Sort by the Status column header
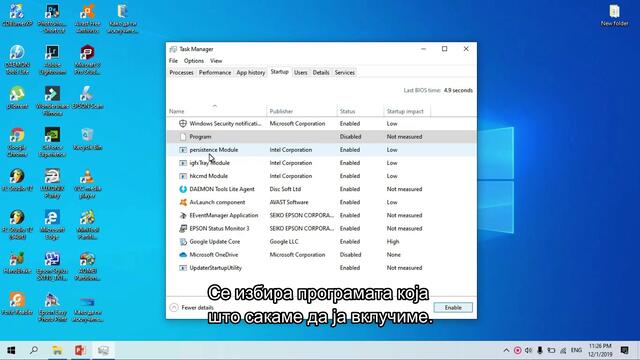 360,111
